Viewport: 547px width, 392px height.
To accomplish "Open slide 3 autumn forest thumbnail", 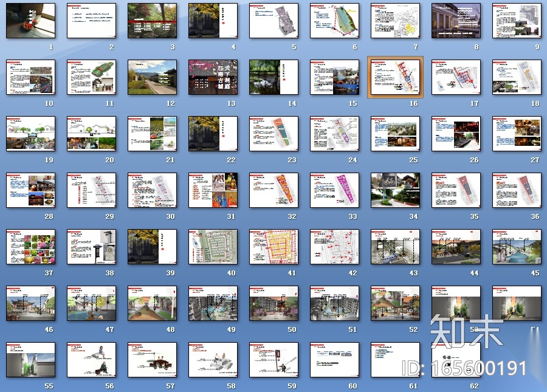I will 152,21.
